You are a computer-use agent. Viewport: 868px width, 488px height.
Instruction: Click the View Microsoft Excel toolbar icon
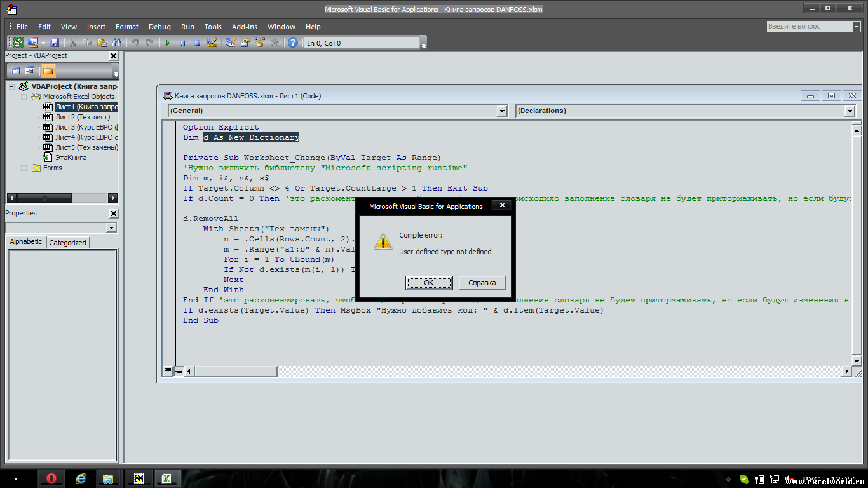point(18,43)
